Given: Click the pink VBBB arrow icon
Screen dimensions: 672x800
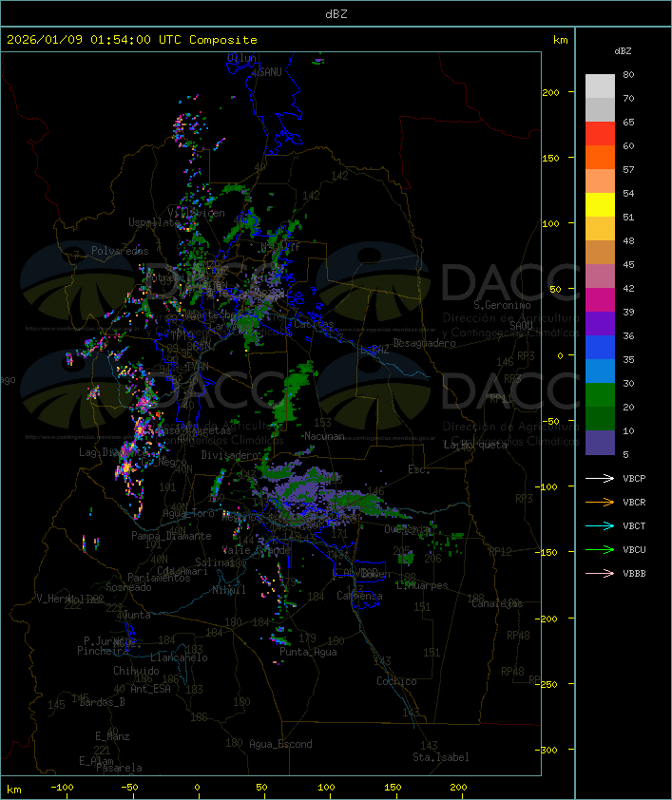Looking at the screenshot, I should tap(601, 574).
